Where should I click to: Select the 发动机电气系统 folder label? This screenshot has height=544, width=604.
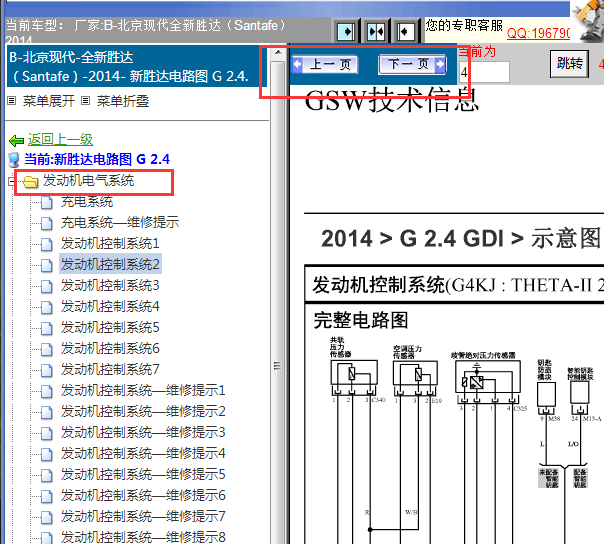click(x=88, y=180)
